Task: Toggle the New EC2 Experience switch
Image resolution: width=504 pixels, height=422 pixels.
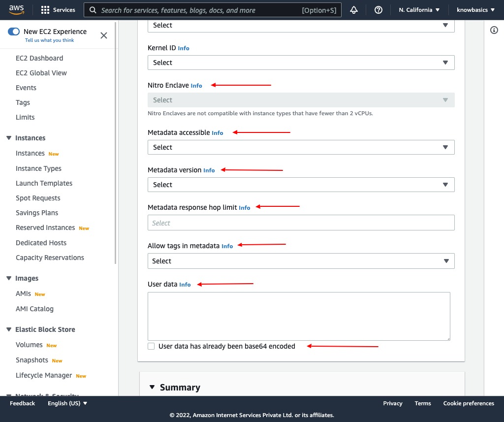Action: 14,32
